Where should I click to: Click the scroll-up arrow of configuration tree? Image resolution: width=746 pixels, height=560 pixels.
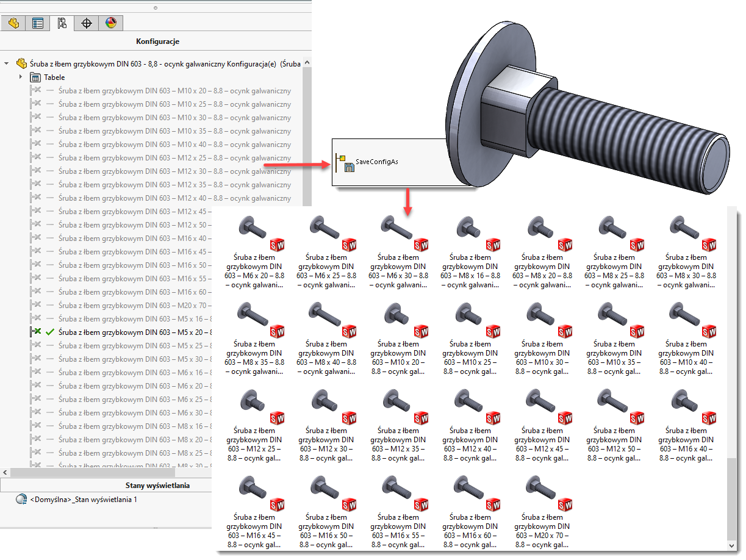307,63
